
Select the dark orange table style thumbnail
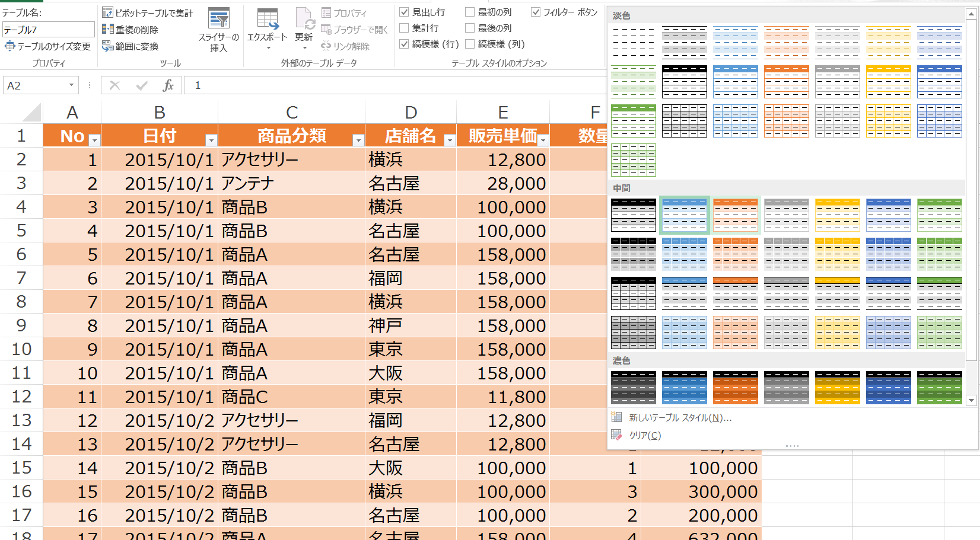coord(736,388)
